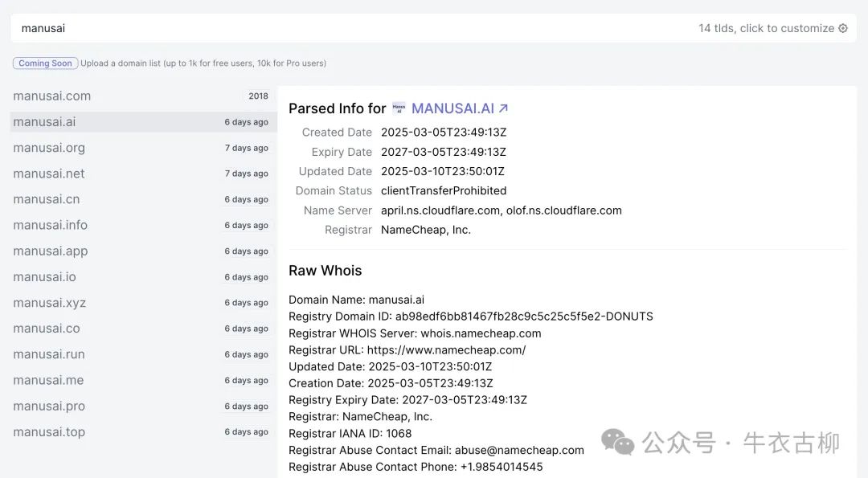Select manusai.run in the domain list
The height and width of the screenshot is (478, 868).
143,354
